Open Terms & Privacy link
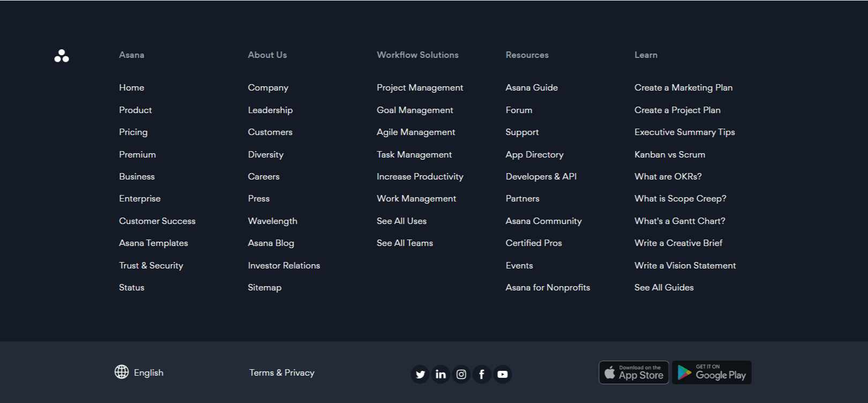 click(x=282, y=372)
